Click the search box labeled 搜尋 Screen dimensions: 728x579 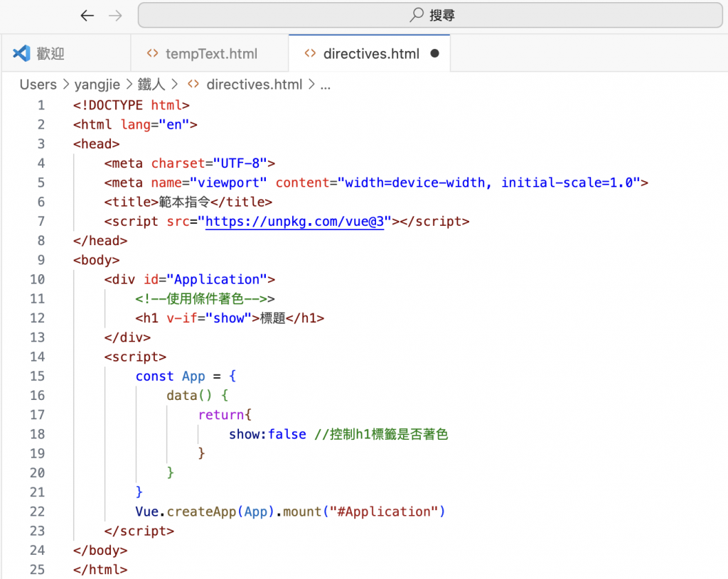pyautogui.click(x=430, y=16)
